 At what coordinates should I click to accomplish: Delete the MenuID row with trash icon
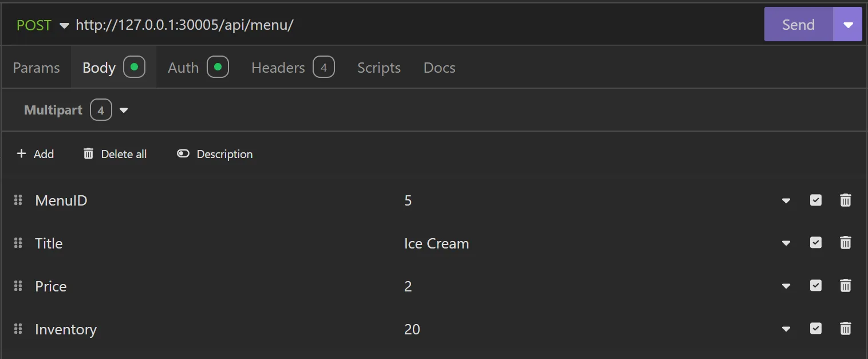point(845,200)
